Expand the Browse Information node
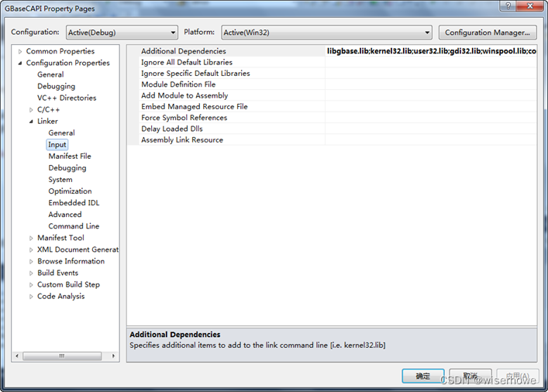This screenshot has width=548, height=392. click(31, 261)
